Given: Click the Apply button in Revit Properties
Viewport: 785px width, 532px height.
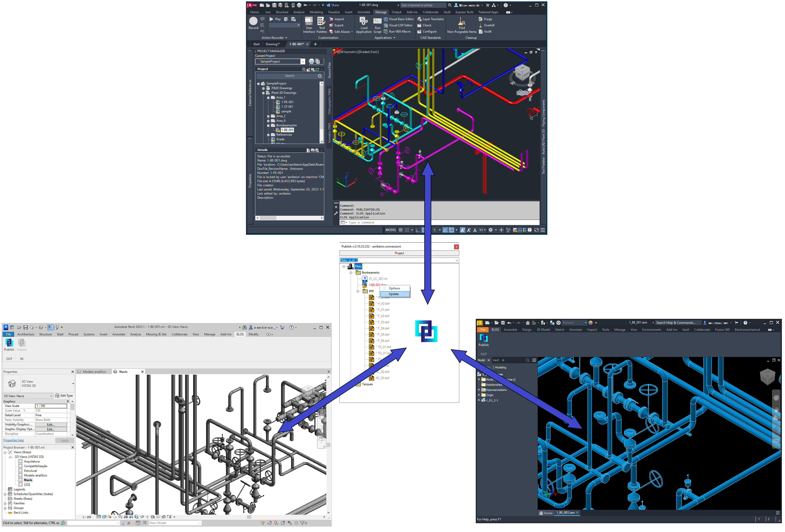Looking at the screenshot, I should (x=65, y=441).
